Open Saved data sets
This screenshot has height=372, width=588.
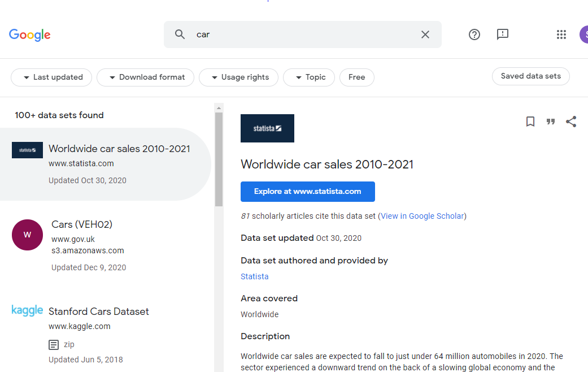pos(530,76)
